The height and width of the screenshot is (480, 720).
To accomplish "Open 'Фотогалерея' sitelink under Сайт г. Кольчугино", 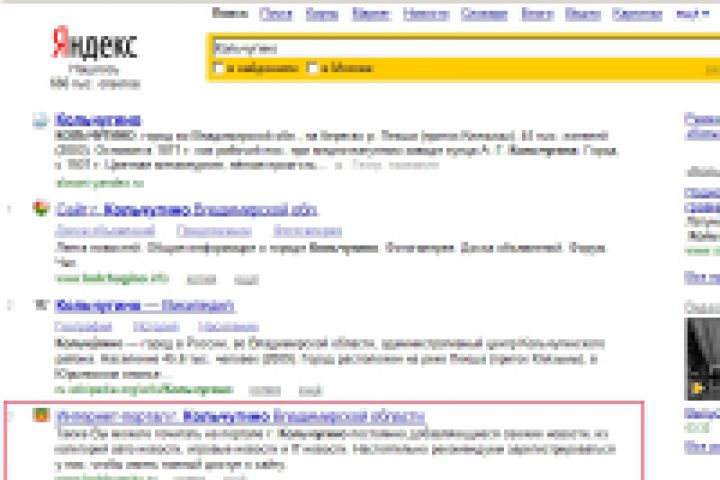I will pos(308,231).
